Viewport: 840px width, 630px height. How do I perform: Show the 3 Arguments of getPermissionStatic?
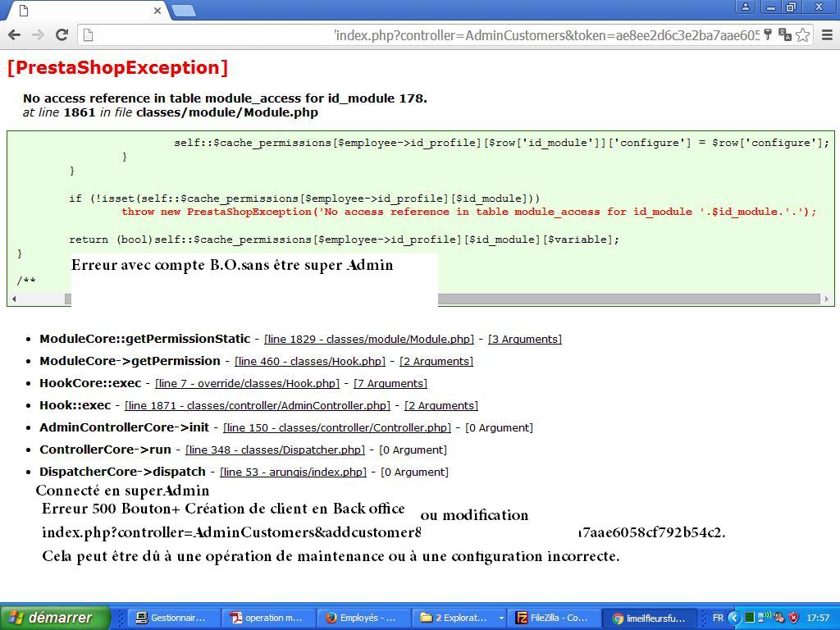(524, 339)
